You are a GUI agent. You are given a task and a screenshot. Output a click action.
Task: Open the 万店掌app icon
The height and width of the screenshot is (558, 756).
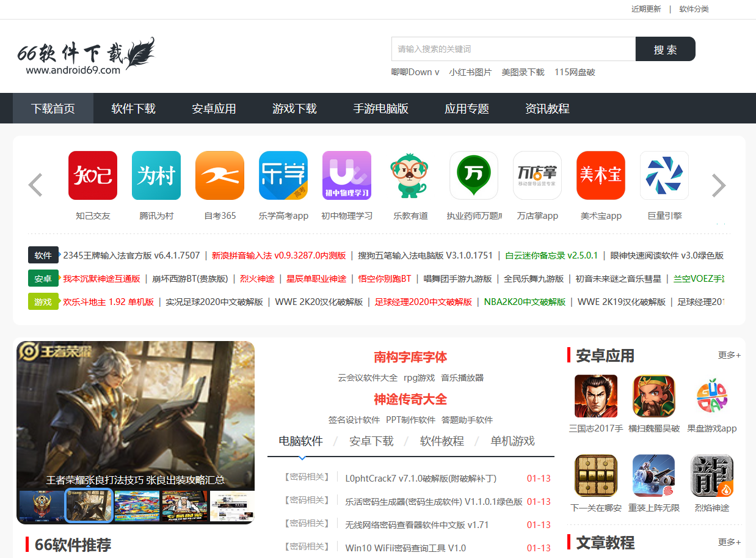(537, 175)
